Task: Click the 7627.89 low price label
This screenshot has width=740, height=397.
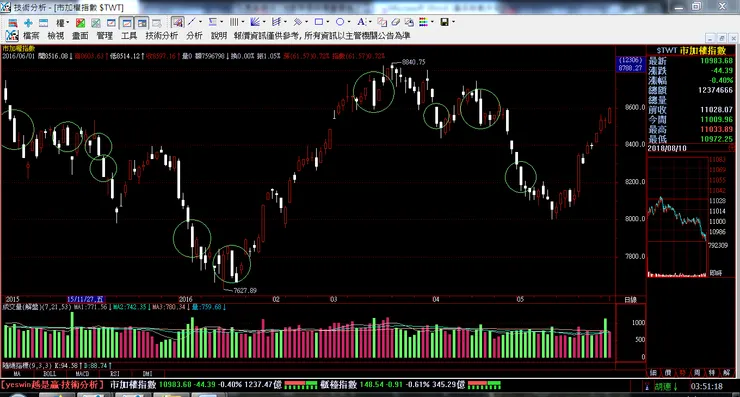Action: point(245,290)
